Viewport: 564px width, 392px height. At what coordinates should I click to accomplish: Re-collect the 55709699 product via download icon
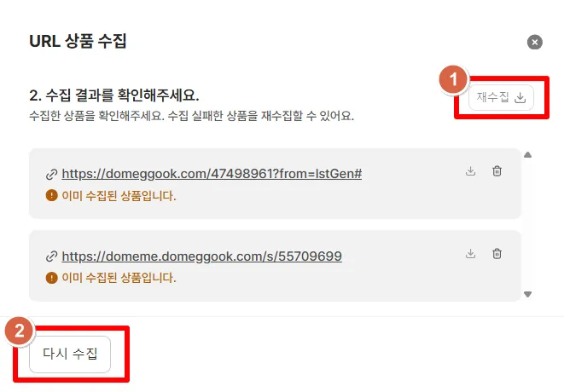pyautogui.click(x=470, y=254)
